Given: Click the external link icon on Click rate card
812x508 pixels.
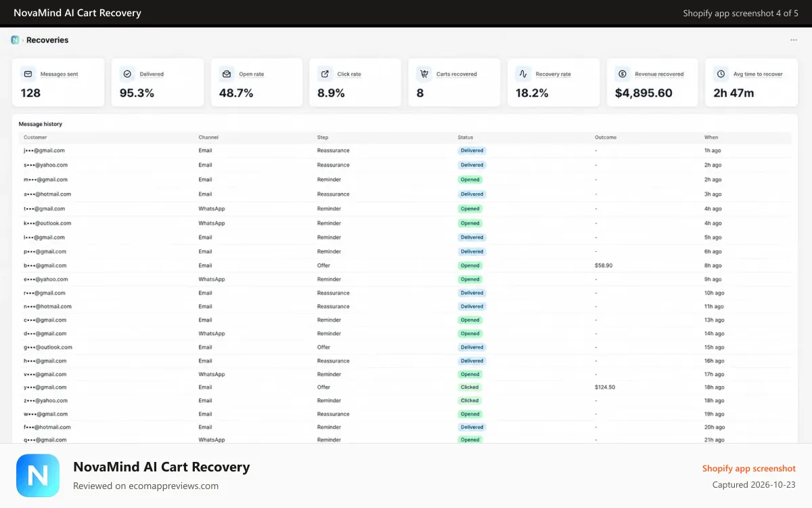Looking at the screenshot, I should (325, 74).
